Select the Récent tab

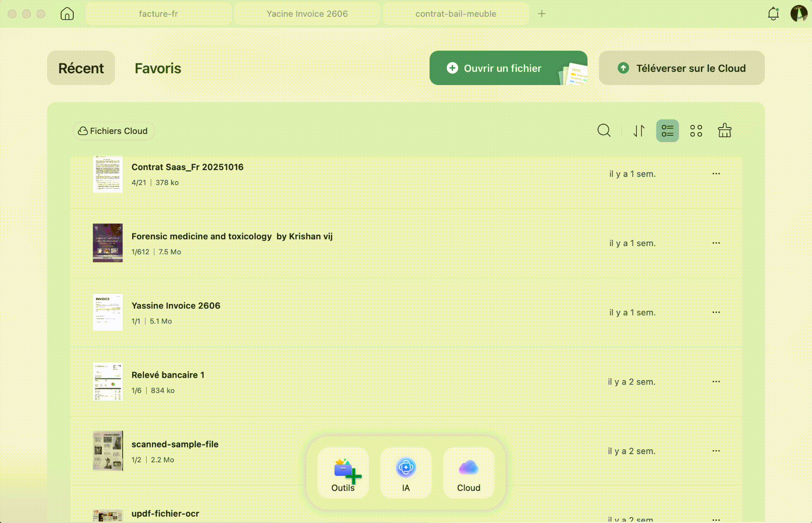pyautogui.click(x=81, y=68)
